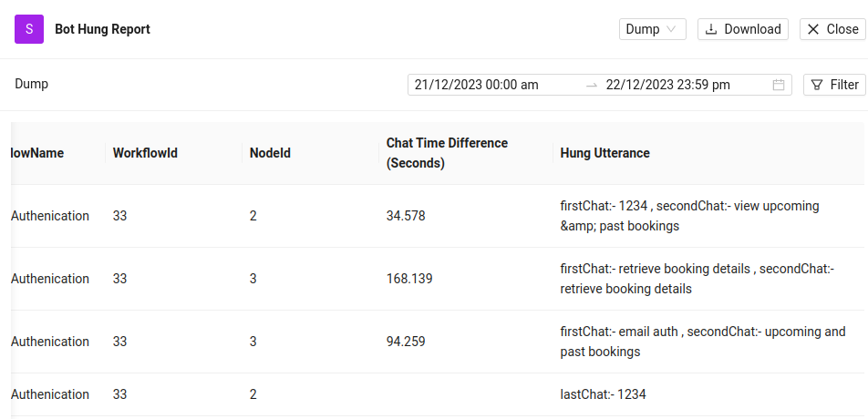868x419 pixels.
Task: Click the Chat Time Difference column header
Action: click(x=447, y=153)
